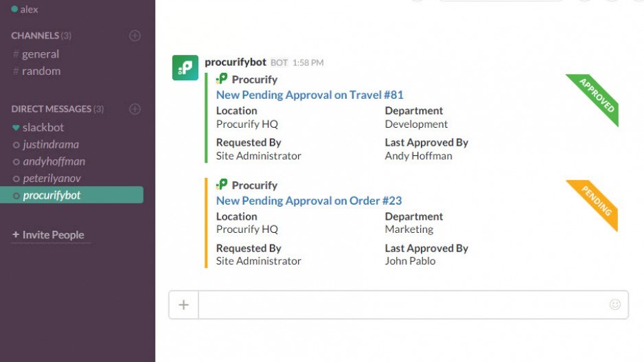Click the procurifybot avatar image

185,68
